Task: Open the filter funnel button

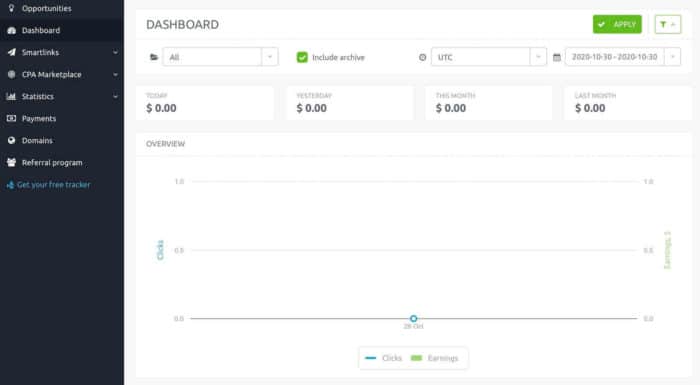Action: (668, 24)
